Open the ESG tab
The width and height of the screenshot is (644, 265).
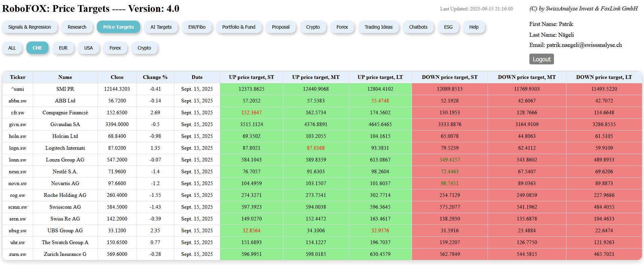click(x=448, y=27)
